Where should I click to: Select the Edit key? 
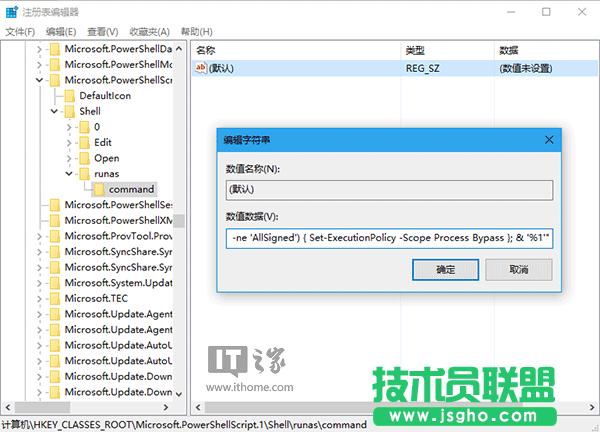click(x=103, y=143)
